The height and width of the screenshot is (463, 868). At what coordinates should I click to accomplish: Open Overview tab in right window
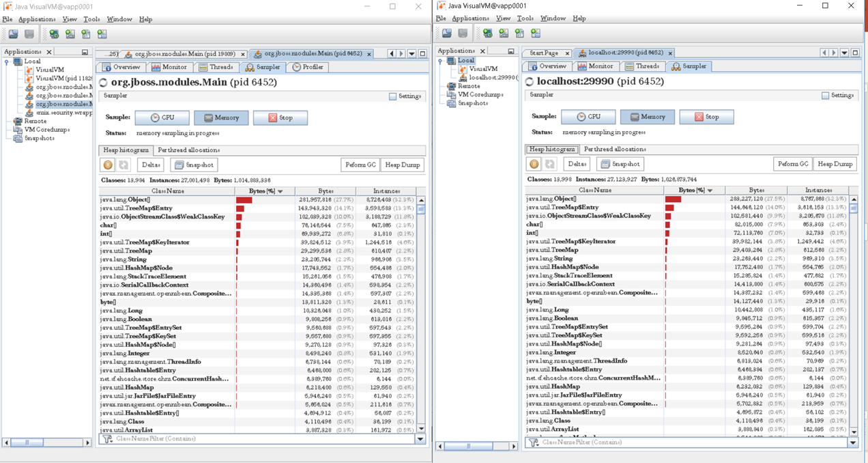pos(547,66)
